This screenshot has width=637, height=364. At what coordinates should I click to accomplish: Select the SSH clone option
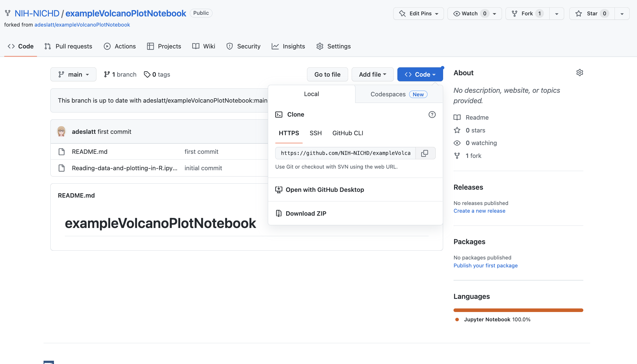315,133
